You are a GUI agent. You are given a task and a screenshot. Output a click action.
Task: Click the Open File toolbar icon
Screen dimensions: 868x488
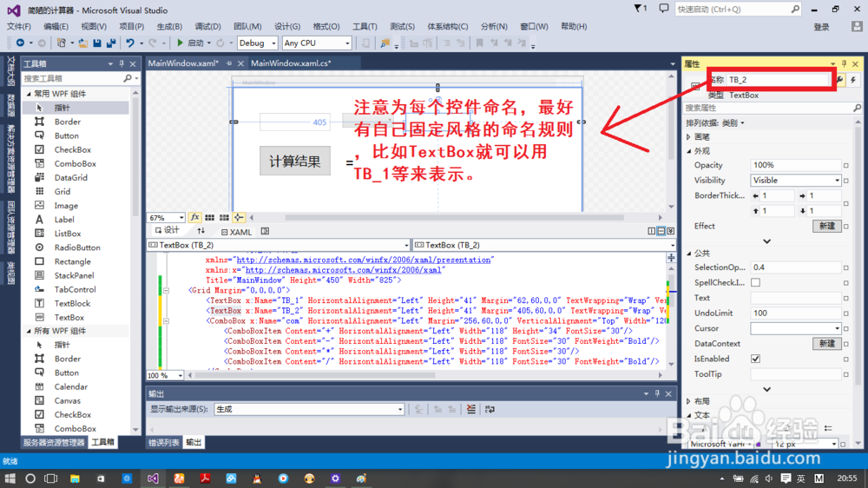click(83, 43)
